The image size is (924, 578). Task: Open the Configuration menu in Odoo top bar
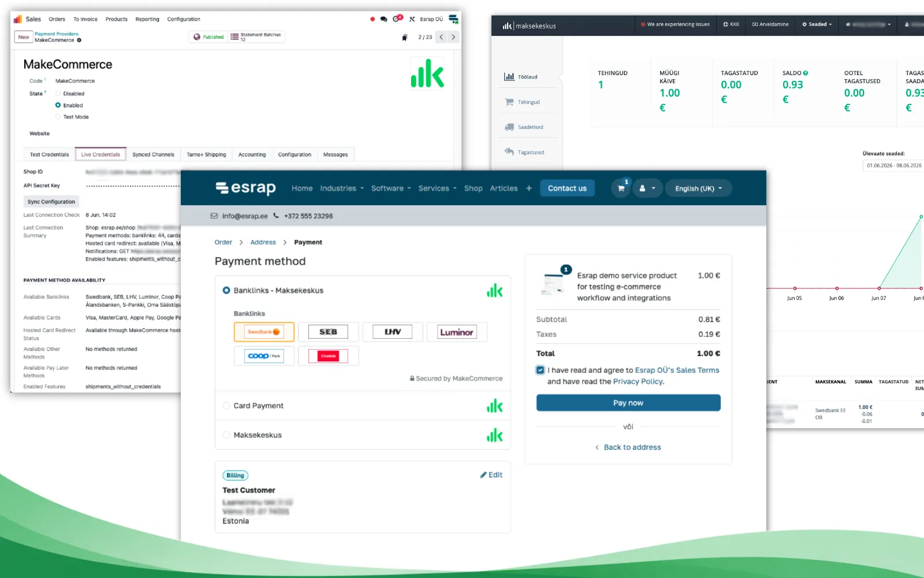pos(184,19)
